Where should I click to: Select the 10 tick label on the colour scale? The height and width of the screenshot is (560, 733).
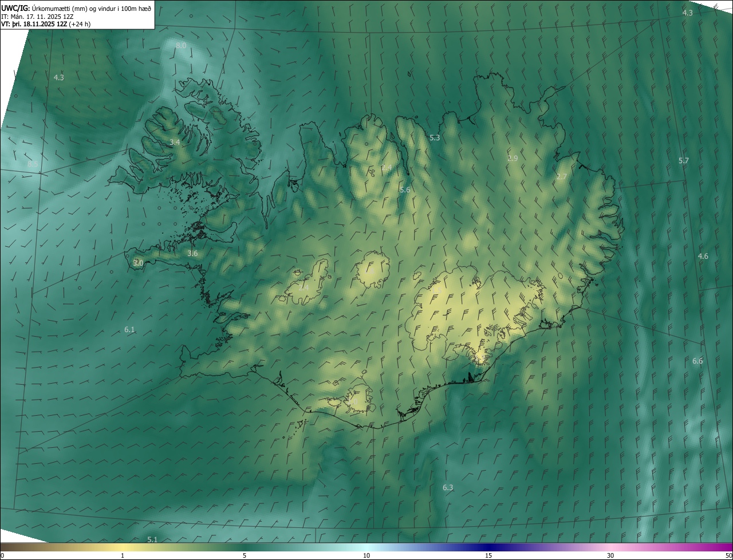(x=366, y=556)
